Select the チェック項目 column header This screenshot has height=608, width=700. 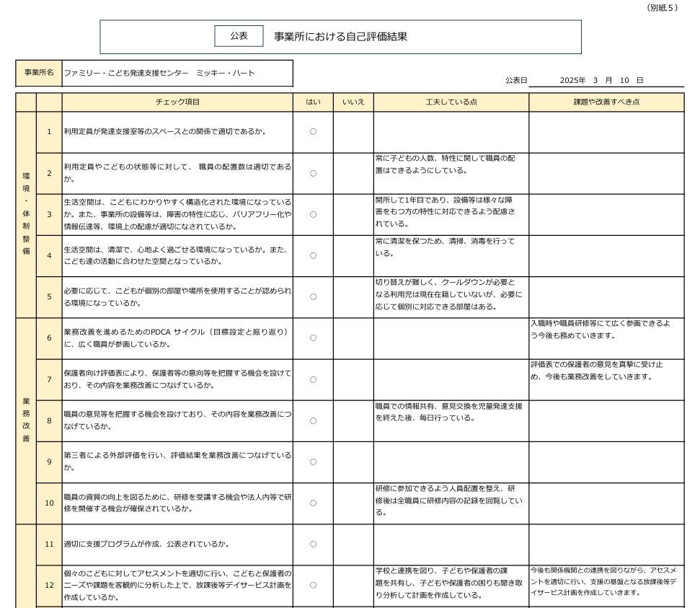coord(177,102)
